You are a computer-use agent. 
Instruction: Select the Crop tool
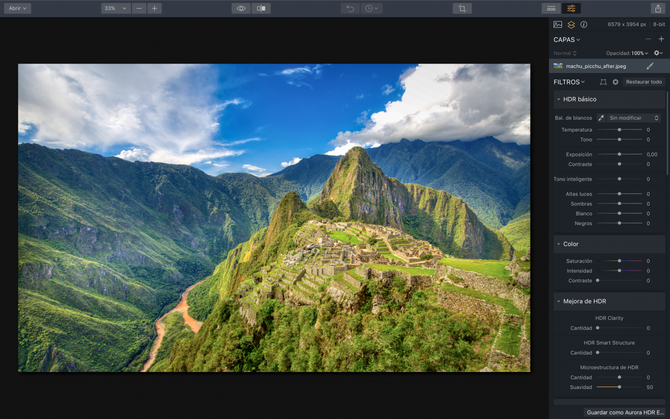(462, 8)
